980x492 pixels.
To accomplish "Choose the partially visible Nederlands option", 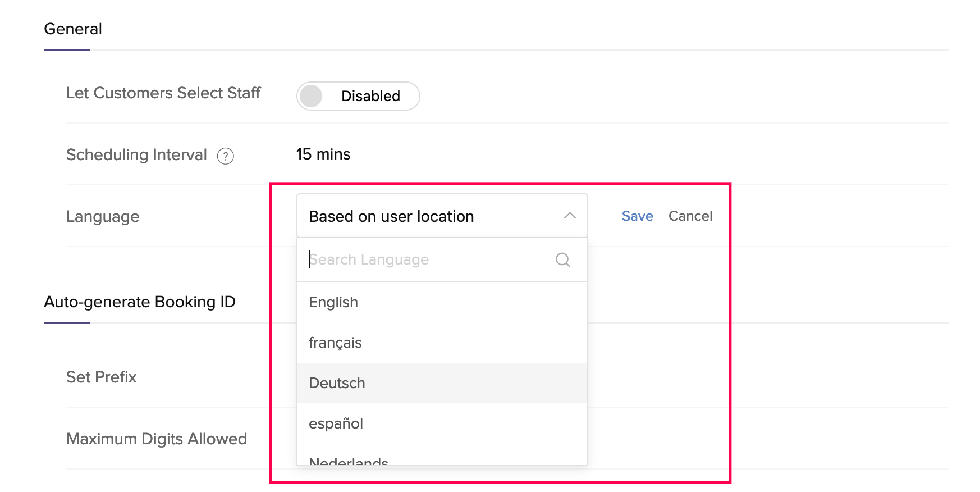I will coord(348,461).
